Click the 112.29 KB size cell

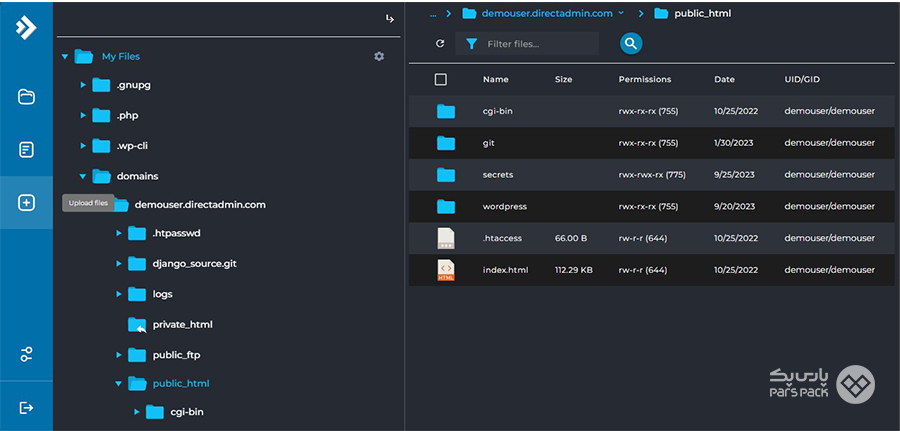[x=573, y=270]
